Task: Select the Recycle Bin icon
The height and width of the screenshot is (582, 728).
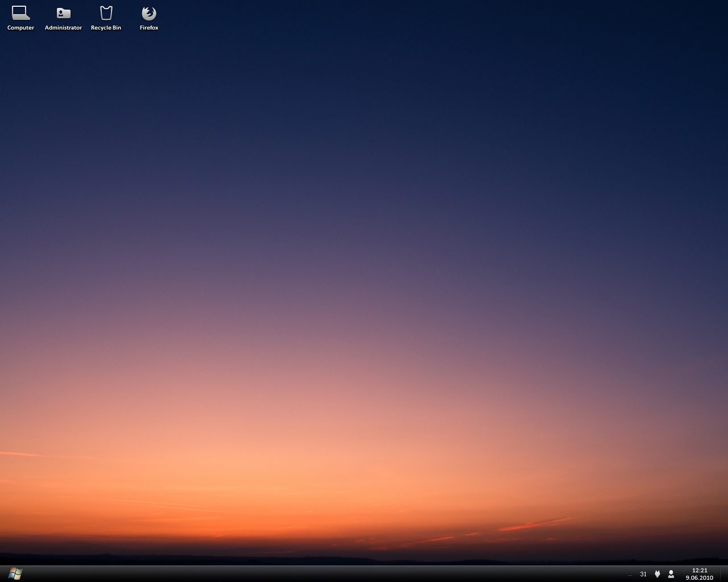Action: click(106, 18)
